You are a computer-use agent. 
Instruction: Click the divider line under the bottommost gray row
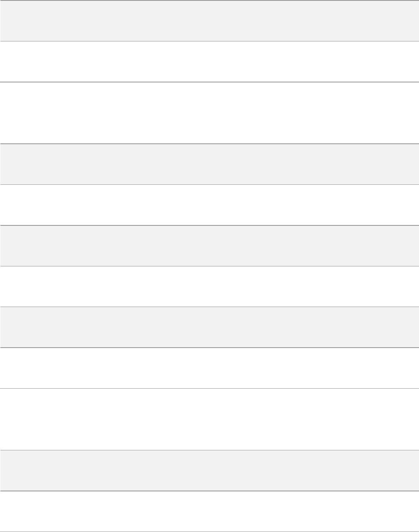(209, 491)
